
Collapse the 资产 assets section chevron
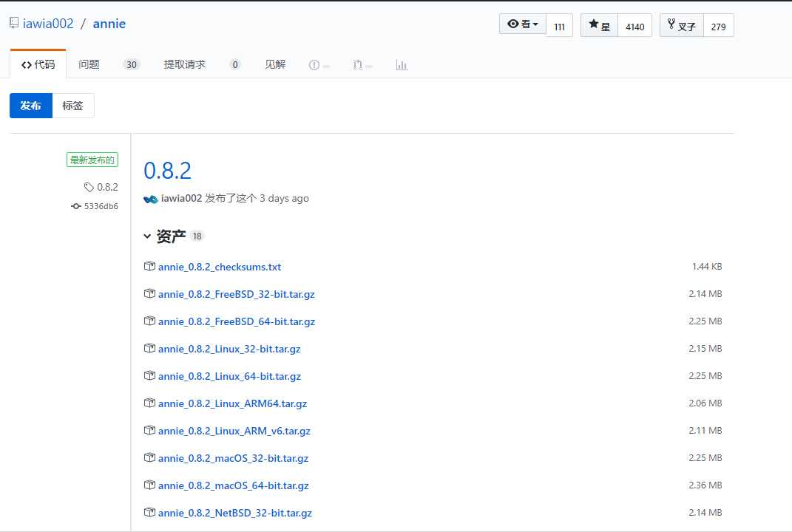point(147,236)
